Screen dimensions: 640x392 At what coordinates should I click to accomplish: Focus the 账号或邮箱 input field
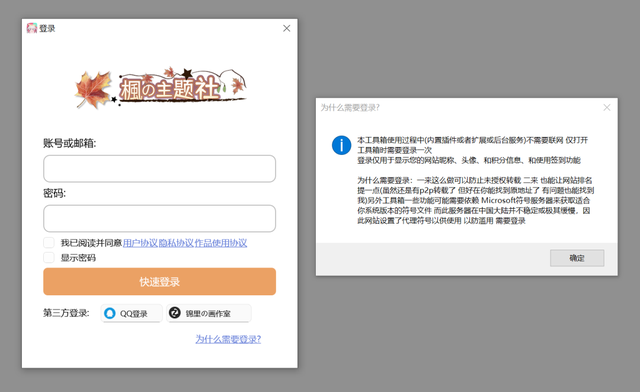(160, 168)
